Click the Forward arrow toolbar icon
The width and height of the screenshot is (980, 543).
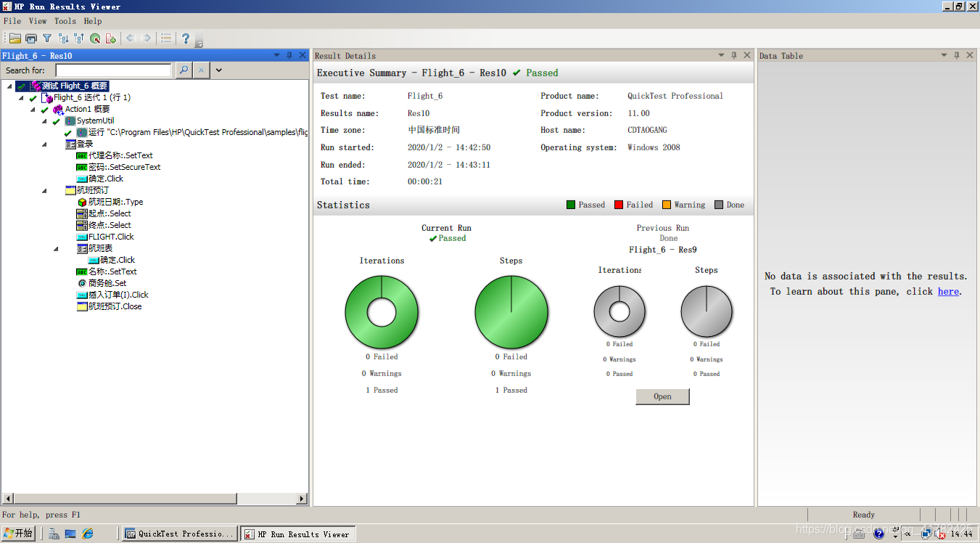point(147,38)
